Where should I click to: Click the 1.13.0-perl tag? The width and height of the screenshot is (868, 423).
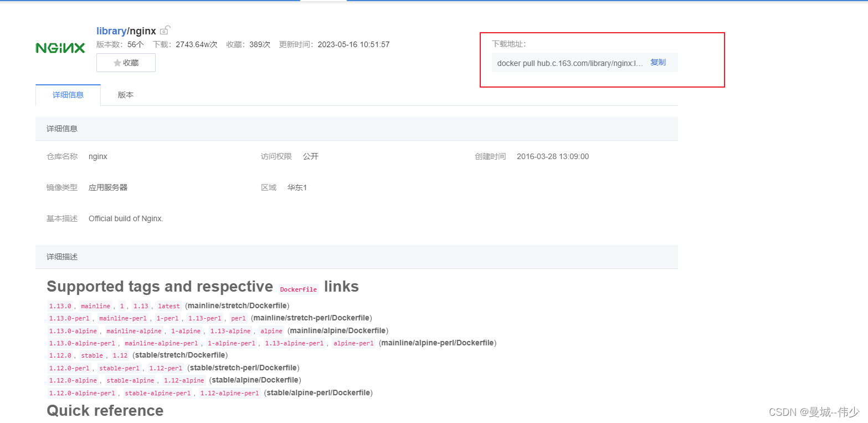coord(69,318)
